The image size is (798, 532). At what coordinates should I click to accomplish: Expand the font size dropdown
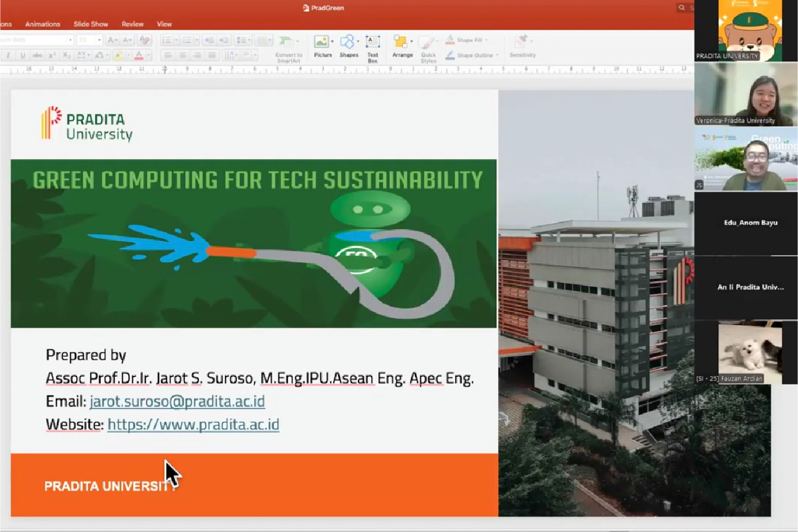[x=99, y=40]
